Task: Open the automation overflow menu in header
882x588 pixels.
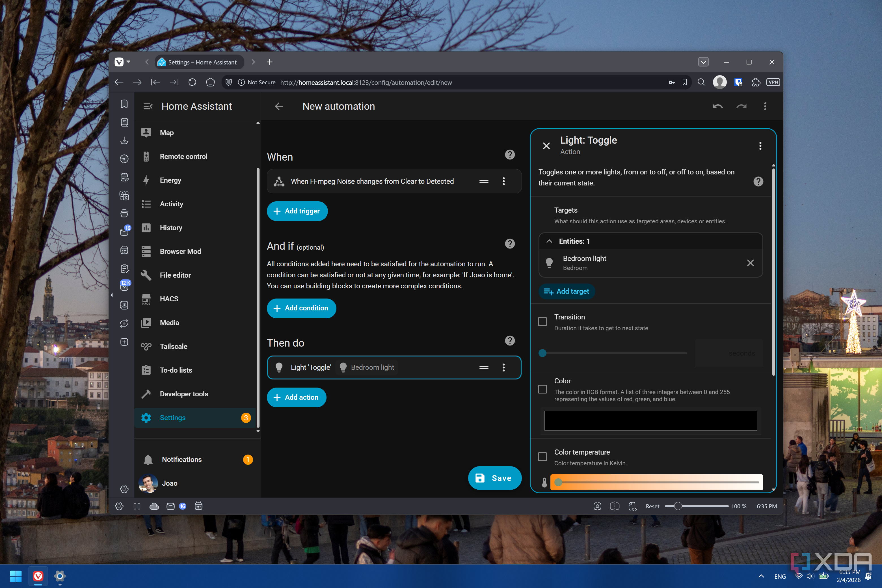Action: pyautogui.click(x=765, y=107)
